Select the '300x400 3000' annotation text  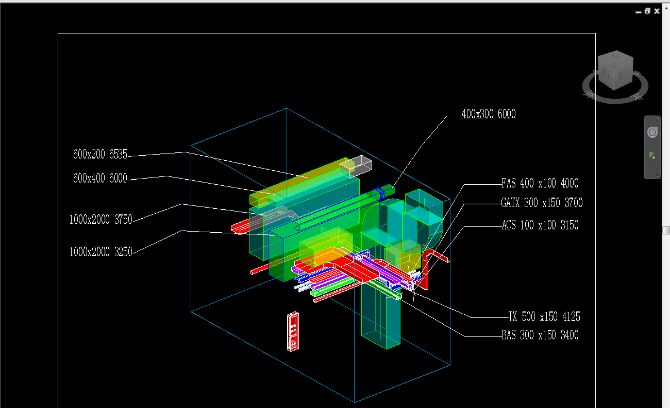[100, 178]
